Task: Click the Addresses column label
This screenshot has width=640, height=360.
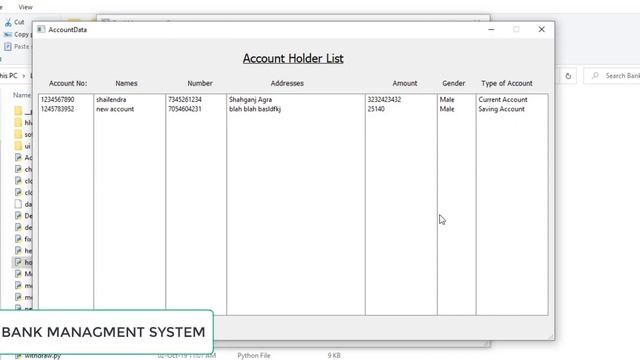Action: tap(287, 83)
